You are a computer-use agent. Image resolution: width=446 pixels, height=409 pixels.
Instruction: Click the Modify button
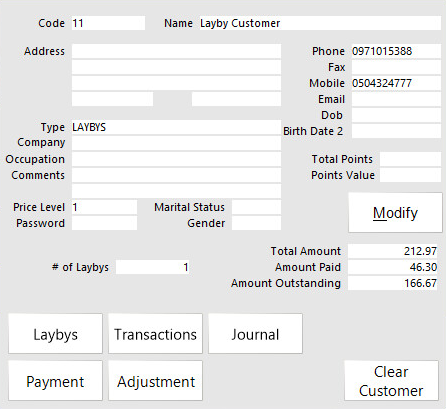[395, 212]
